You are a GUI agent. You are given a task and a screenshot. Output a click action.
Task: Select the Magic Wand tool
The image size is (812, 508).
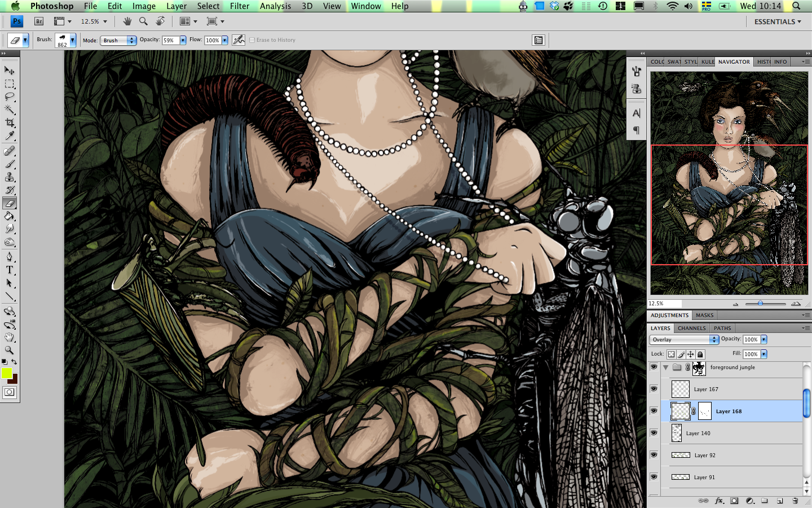pyautogui.click(x=10, y=110)
